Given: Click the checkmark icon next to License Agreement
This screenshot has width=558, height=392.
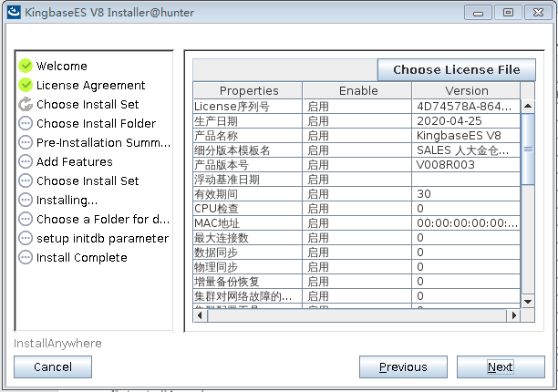Looking at the screenshot, I should (x=26, y=85).
